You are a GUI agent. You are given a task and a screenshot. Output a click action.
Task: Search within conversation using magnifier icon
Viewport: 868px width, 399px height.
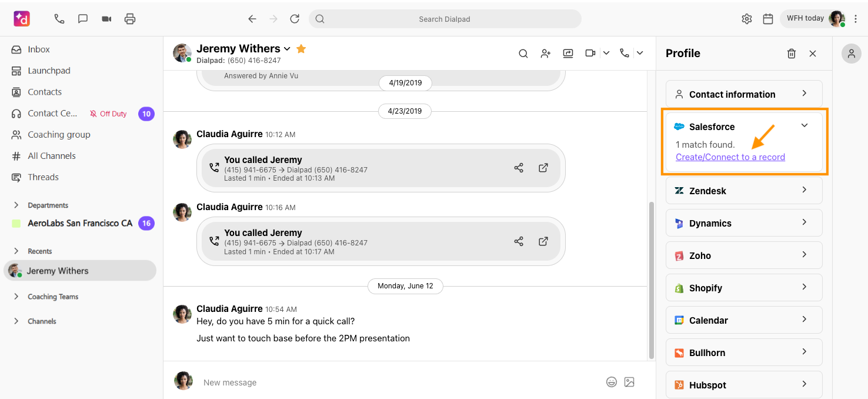pyautogui.click(x=523, y=54)
